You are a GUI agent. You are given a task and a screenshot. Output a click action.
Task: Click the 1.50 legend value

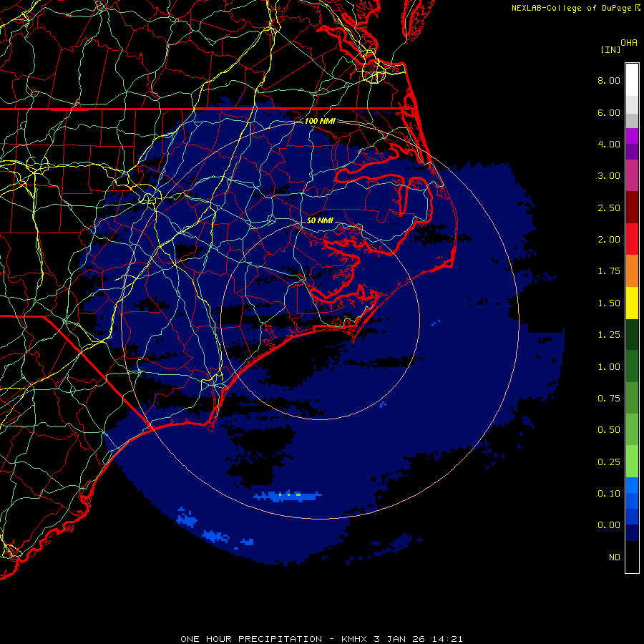pos(609,303)
